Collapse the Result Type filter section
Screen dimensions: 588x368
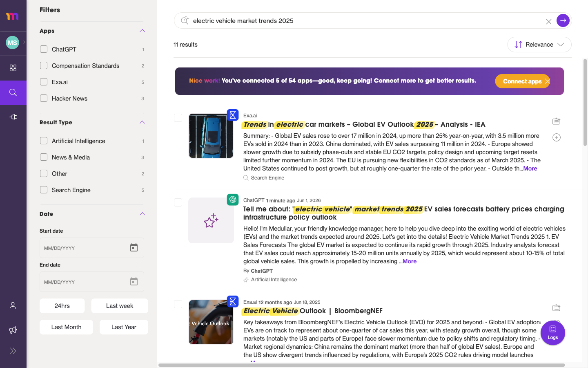[142, 122]
